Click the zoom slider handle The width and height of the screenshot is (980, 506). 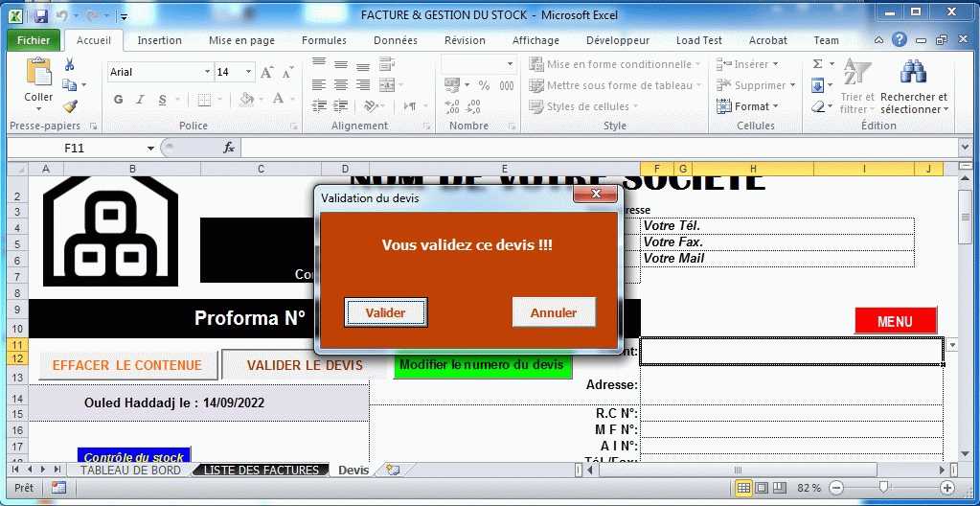(883, 487)
